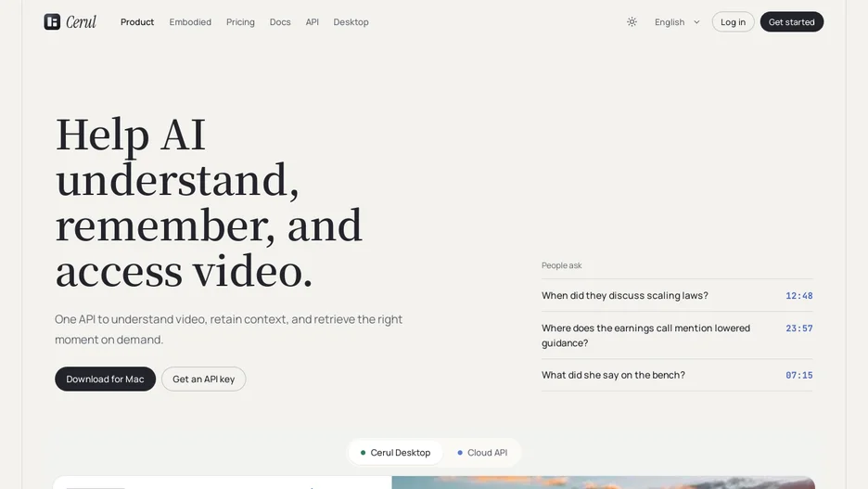Switch to the Cloud API tab
The height and width of the screenshot is (489, 868).
point(482,453)
